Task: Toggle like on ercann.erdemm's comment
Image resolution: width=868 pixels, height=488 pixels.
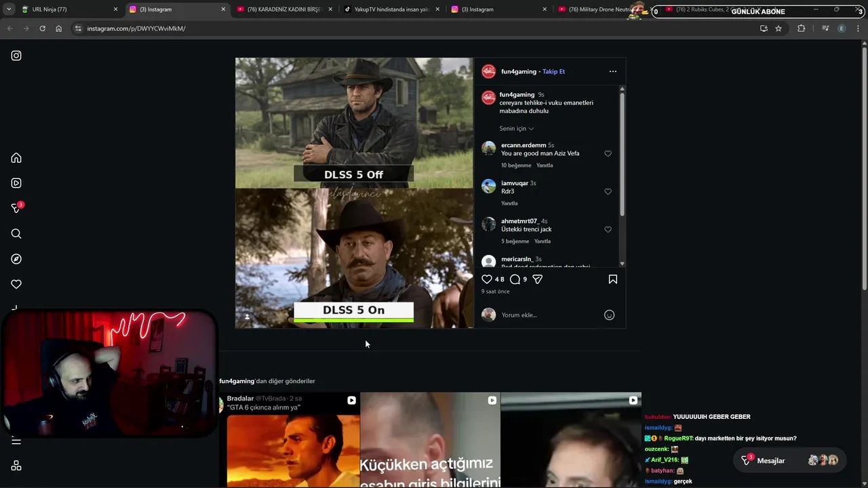Action: 608,154
